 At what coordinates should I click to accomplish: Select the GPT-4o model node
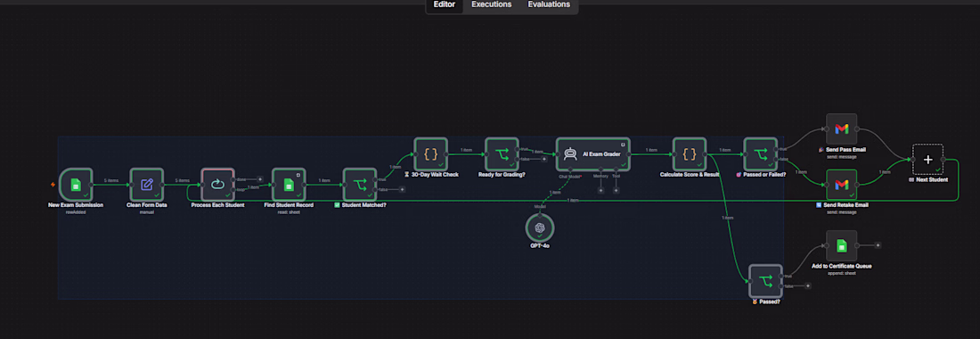point(540,227)
